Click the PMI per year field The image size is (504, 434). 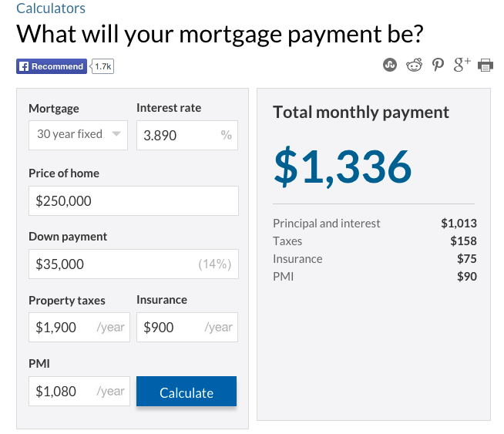[62, 391]
